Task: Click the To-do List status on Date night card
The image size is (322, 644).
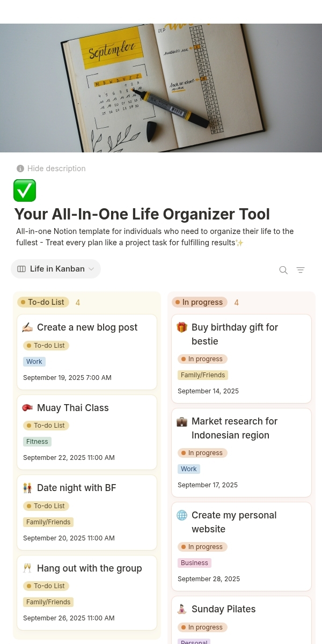Action: pos(46,506)
